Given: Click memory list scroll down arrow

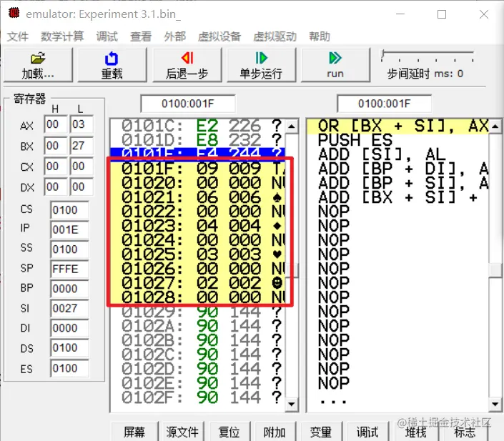Looking at the screenshot, I should [x=292, y=405].
